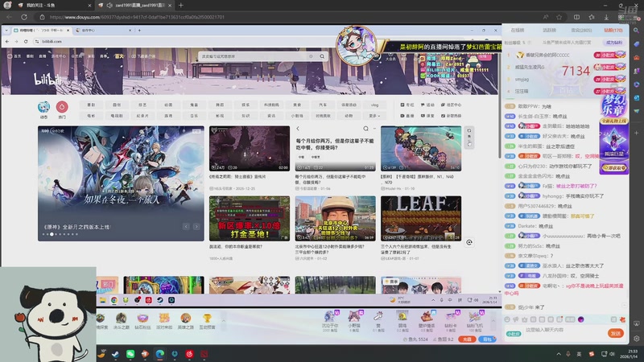
Task: Open WeChat from the Windows taskbar
Action: [x=130, y=354]
